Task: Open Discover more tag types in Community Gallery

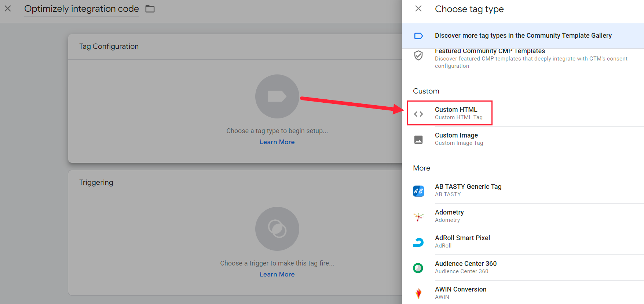Action: click(523, 36)
